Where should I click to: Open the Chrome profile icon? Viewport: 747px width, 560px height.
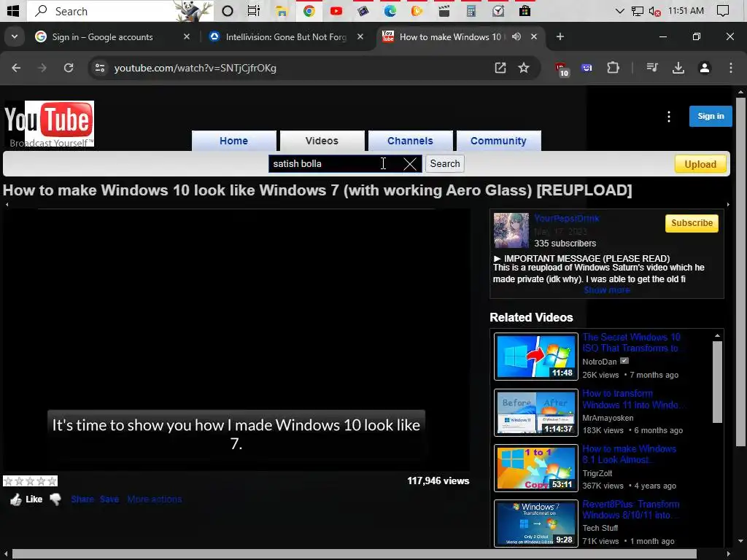coord(705,68)
